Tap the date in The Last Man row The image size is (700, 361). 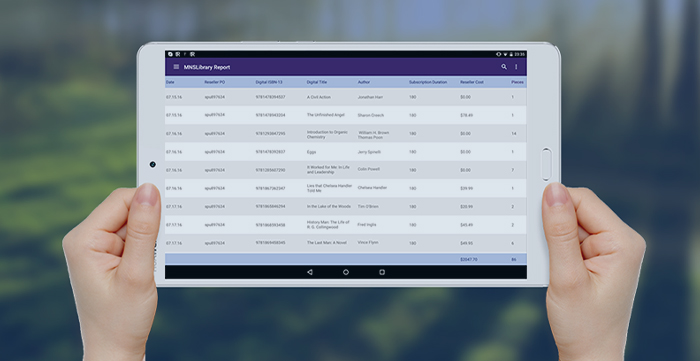click(x=174, y=243)
